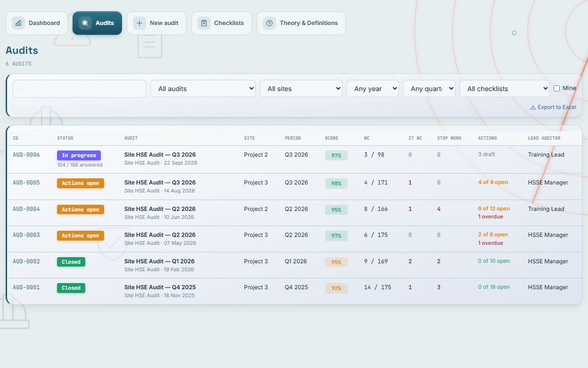Open the Any year dropdown
The height and width of the screenshot is (368, 588).
(372, 89)
